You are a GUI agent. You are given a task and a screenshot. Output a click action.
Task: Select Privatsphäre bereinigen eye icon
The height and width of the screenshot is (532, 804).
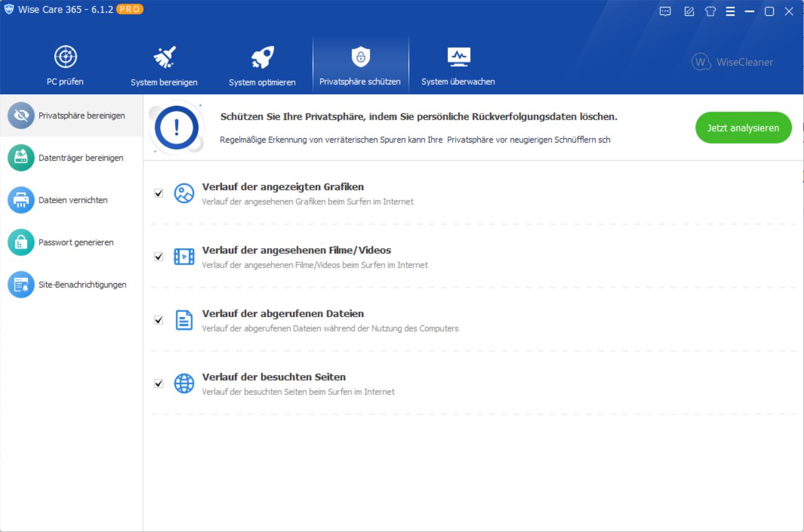(x=21, y=115)
